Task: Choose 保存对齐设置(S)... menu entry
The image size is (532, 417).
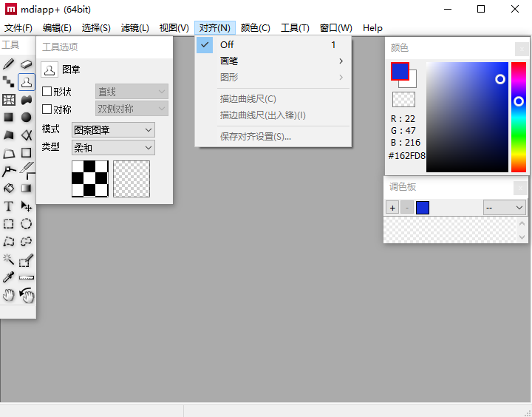Action: pyautogui.click(x=273, y=137)
